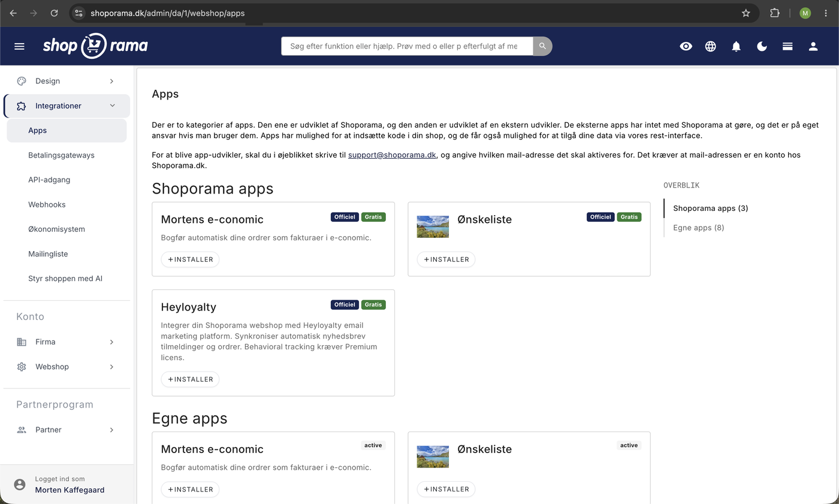This screenshot has width=839, height=504.
Task: Open Styr shoppen med AI
Action: (x=67, y=279)
